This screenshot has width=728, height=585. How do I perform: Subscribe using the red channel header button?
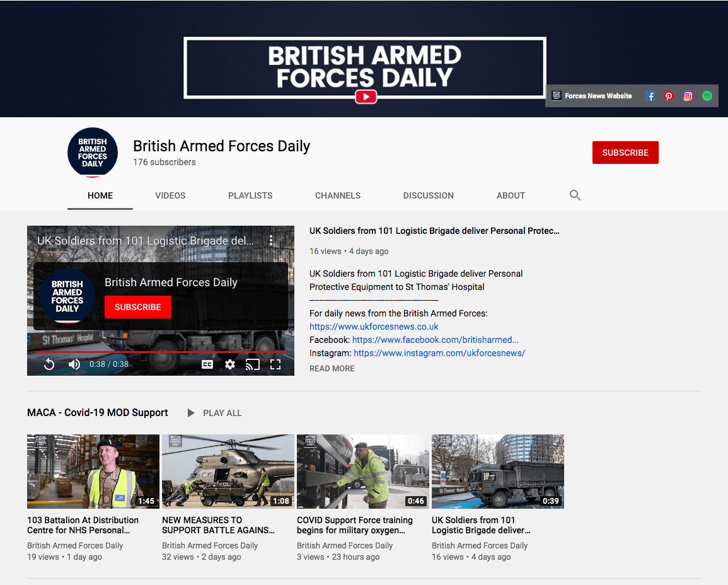(x=625, y=153)
